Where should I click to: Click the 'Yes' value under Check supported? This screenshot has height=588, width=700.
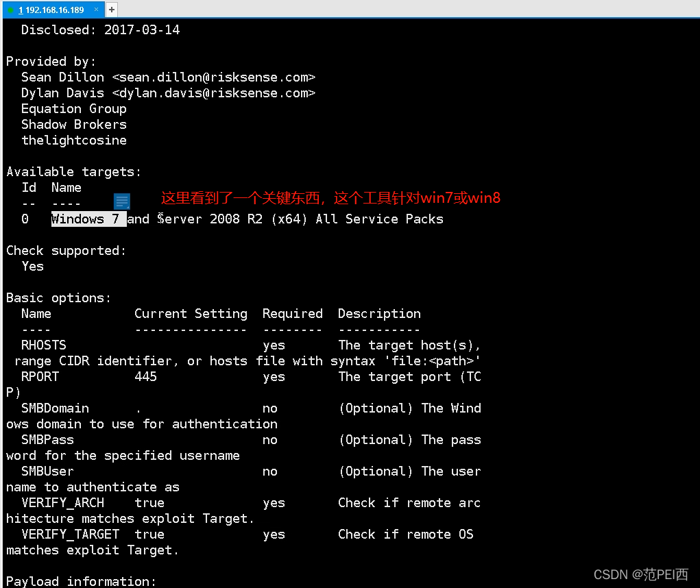click(33, 267)
